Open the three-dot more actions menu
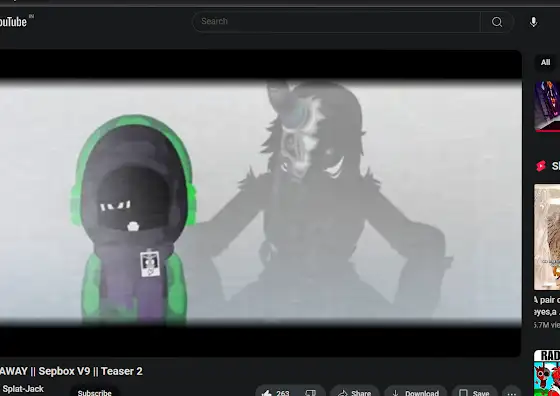Screen dimensions: 560x396 [511, 393]
